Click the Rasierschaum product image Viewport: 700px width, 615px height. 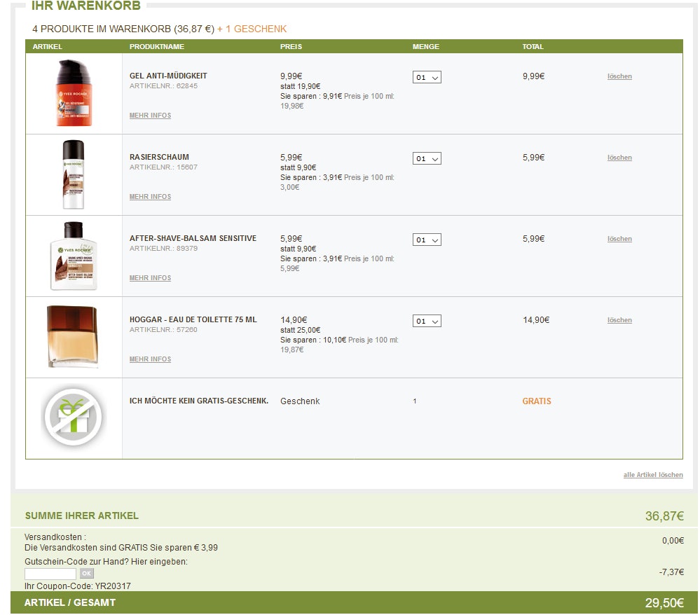(73, 174)
